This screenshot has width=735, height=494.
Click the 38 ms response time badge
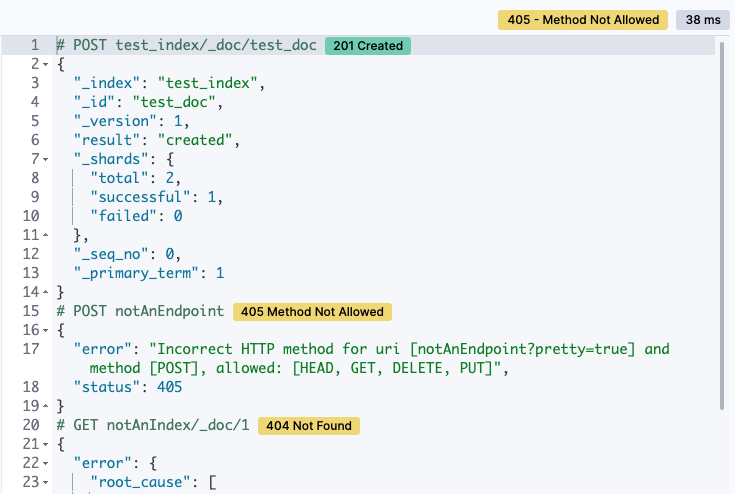tap(700, 19)
